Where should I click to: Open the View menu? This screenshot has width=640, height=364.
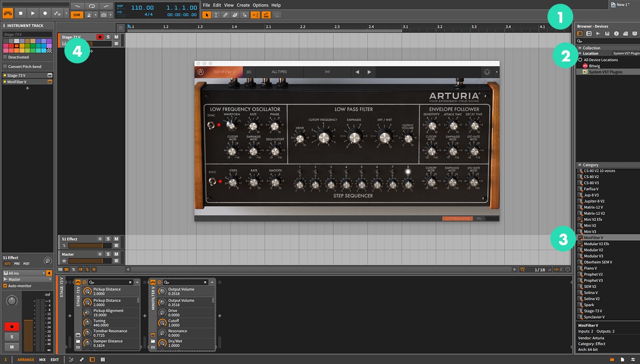point(229,5)
